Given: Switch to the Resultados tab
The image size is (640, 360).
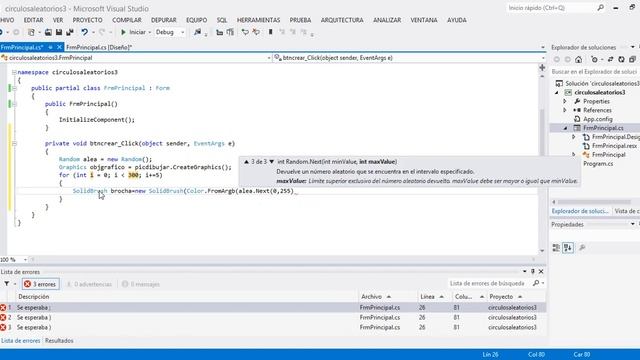Looking at the screenshot, I should [59, 340].
